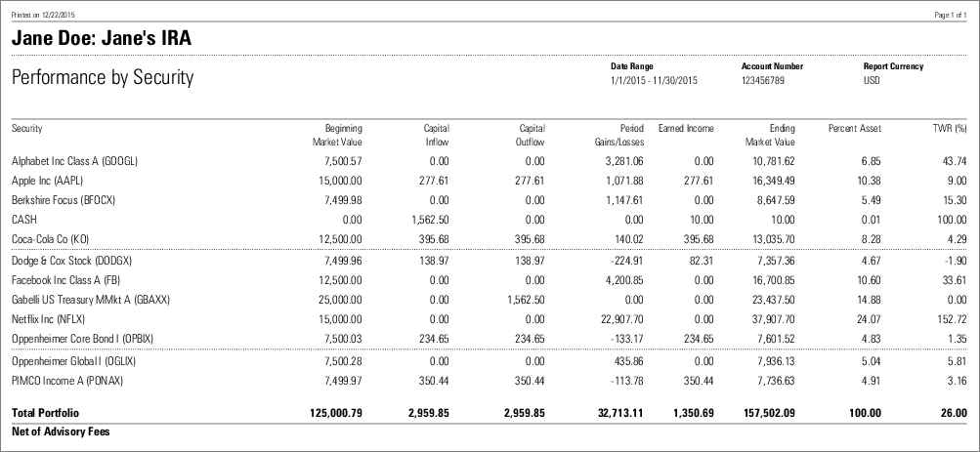
Task: Click the Date Range value 1/1/2015 - 11/30/2015
Action: [x=654, y=80]
